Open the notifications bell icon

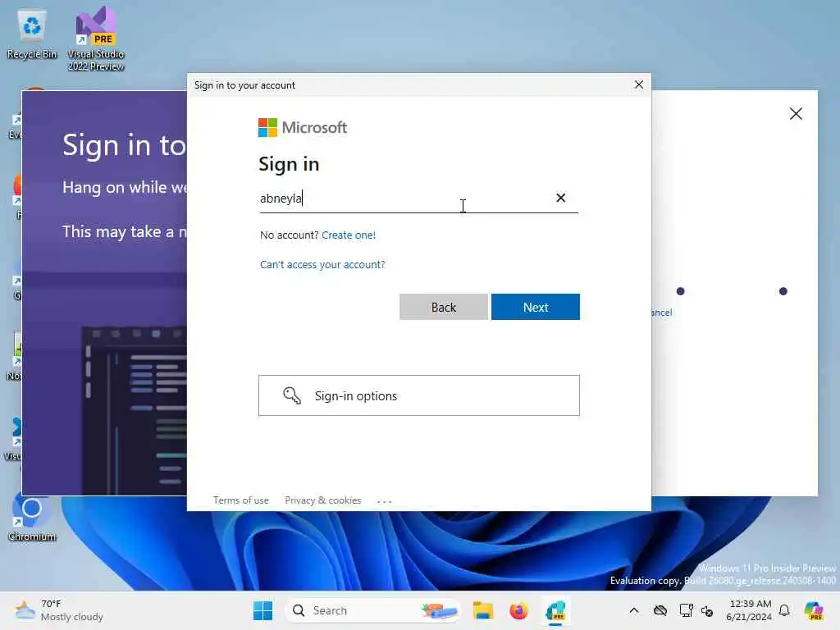point(784,610)
